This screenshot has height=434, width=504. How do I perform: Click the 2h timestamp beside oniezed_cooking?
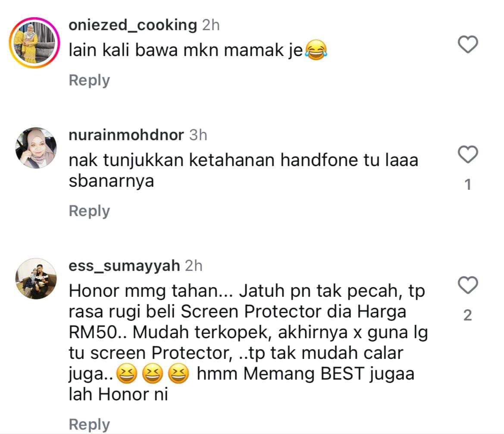(x=211, y=25)
